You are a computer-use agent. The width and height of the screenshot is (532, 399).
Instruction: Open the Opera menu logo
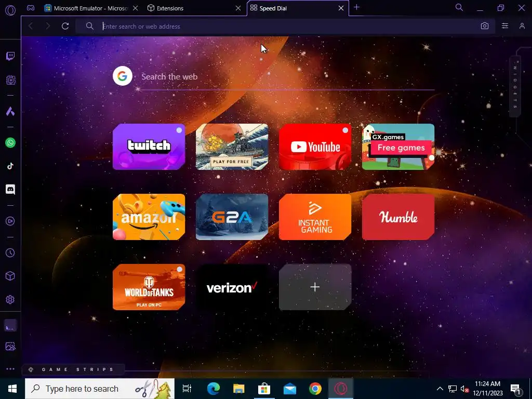point(10,10)
